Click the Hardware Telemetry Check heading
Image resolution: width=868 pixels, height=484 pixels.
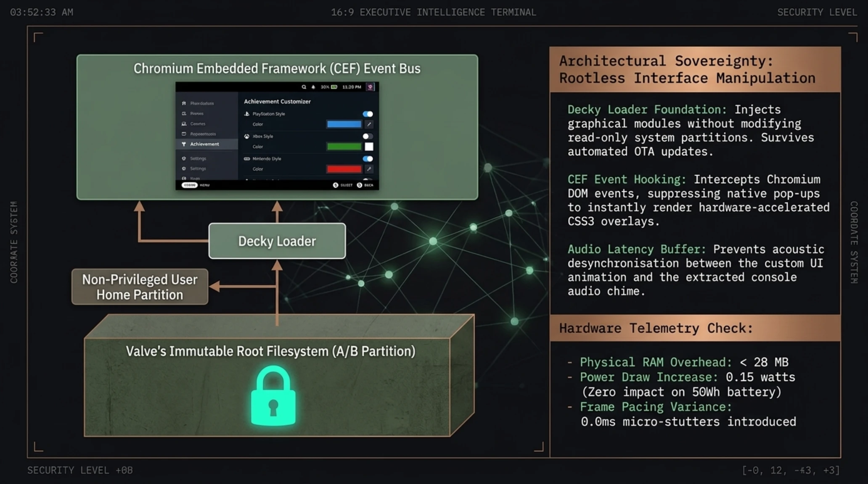click(656, 328)
